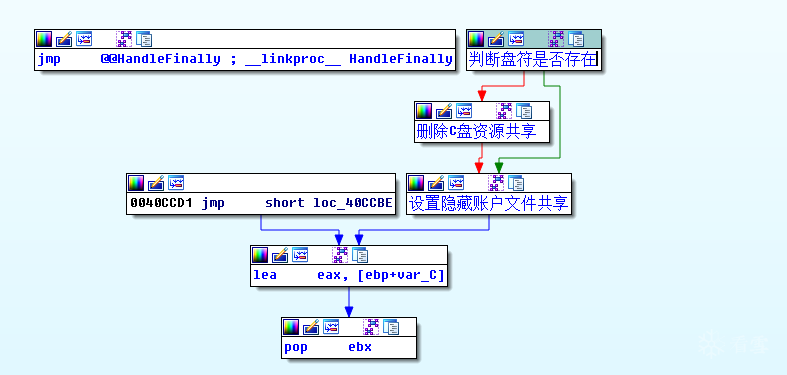Image resolution: width=787 pixels, height=375 pixels.
Task: Click color palette icon on HandleFinally node
Action: (x=44, y=39)
